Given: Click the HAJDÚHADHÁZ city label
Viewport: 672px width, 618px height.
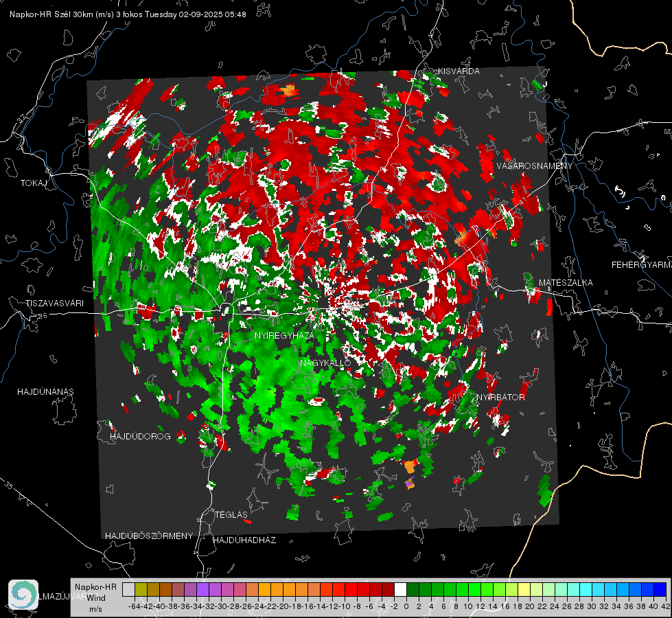Looking at the screenshot, I should (x=244, y=540).
